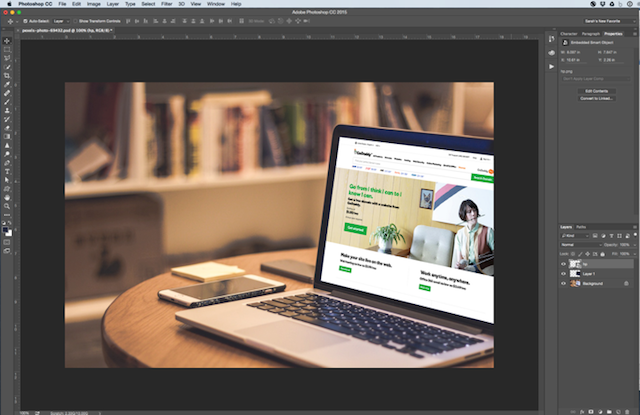
Task: Open the Move tool preset picker arrow
Action: [x=17, y=21]
